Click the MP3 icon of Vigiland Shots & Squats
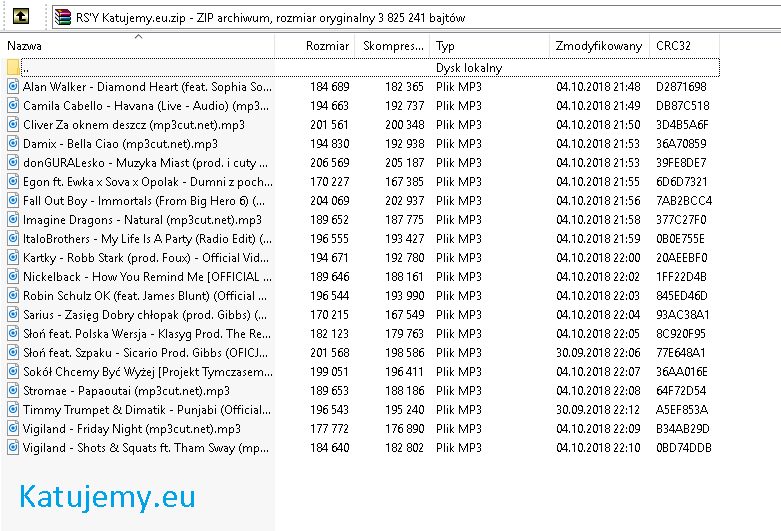The image size is (781, 531). [x=13, y=448]
